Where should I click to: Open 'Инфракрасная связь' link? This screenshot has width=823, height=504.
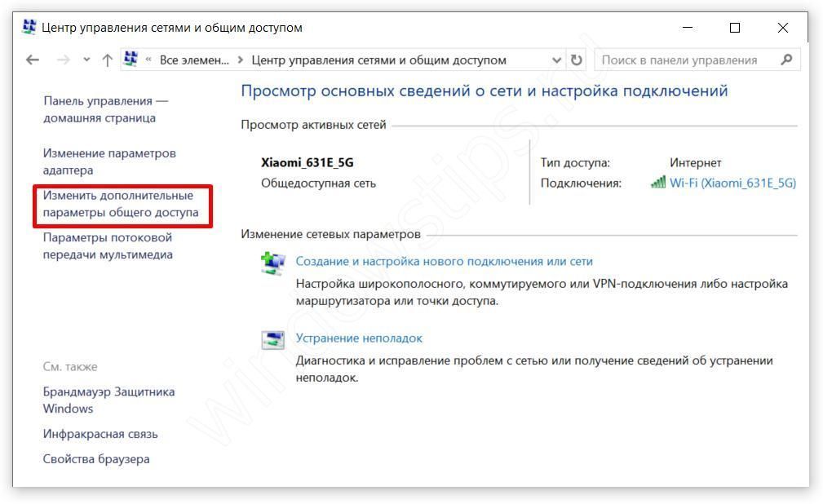(100, 434)
